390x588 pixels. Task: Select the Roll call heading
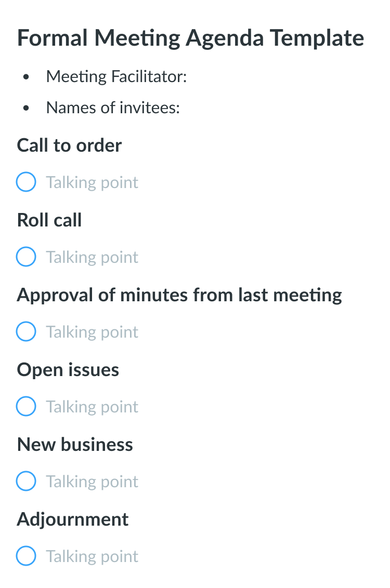[49, 220]
